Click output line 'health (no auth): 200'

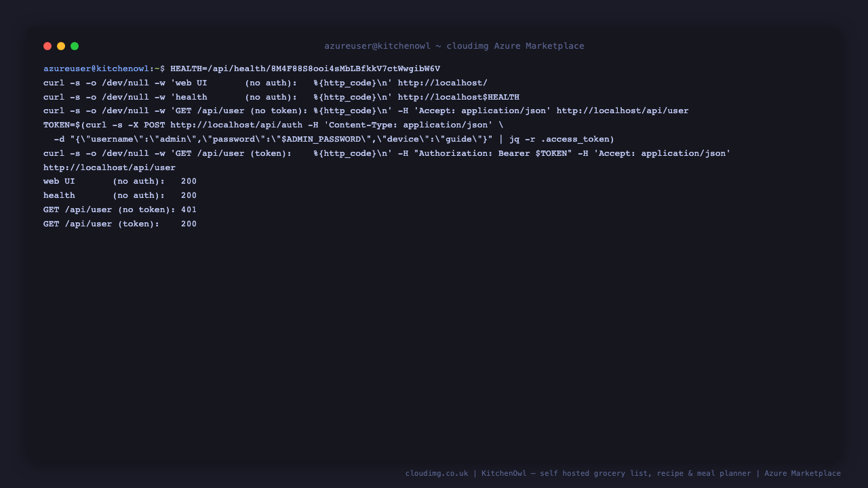pos(120,195)
